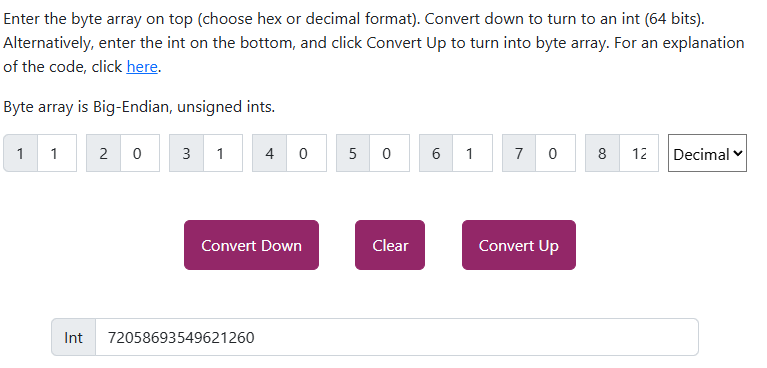The height and width of the screenshot is (368, 767).
Task: Focus the byte 6 input field
Action: tap(473, 153)
